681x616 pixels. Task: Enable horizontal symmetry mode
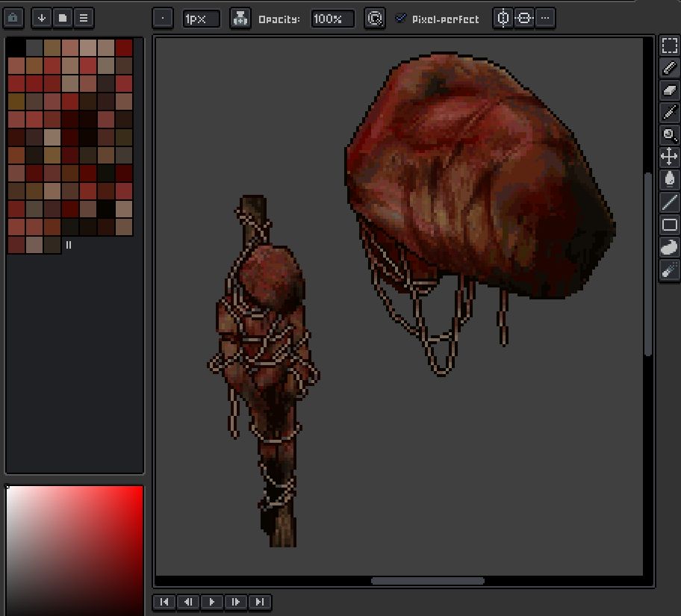click(x=503, y=18)
